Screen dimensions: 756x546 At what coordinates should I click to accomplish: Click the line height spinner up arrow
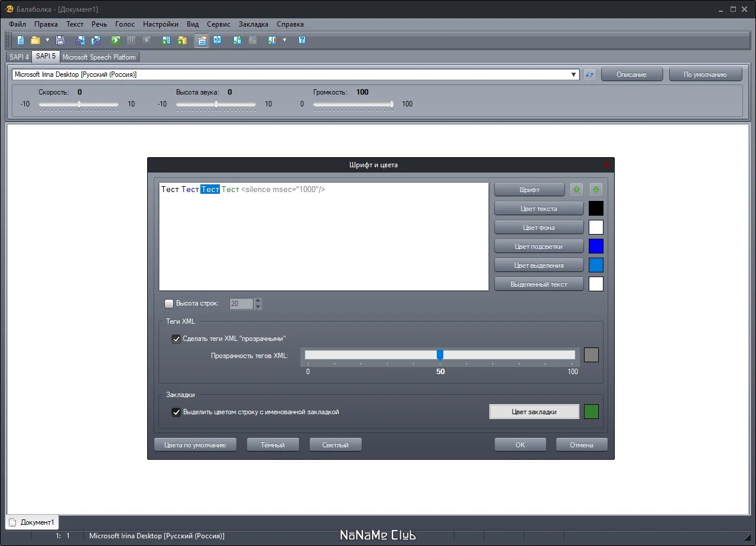click(x=258, y=301)
